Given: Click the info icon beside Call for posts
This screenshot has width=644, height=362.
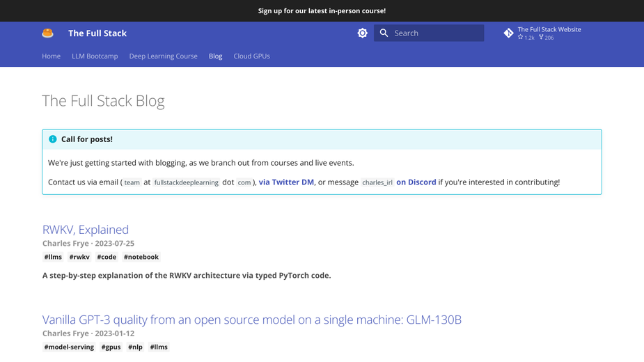Looking at the screenshot, I should click(53, 139).
